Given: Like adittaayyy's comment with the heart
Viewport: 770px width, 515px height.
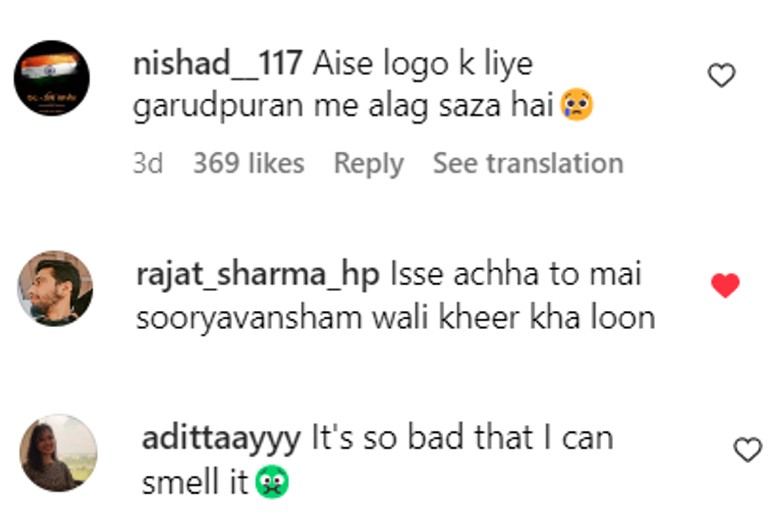Looking at the screenshot, I should coord(747,449).
